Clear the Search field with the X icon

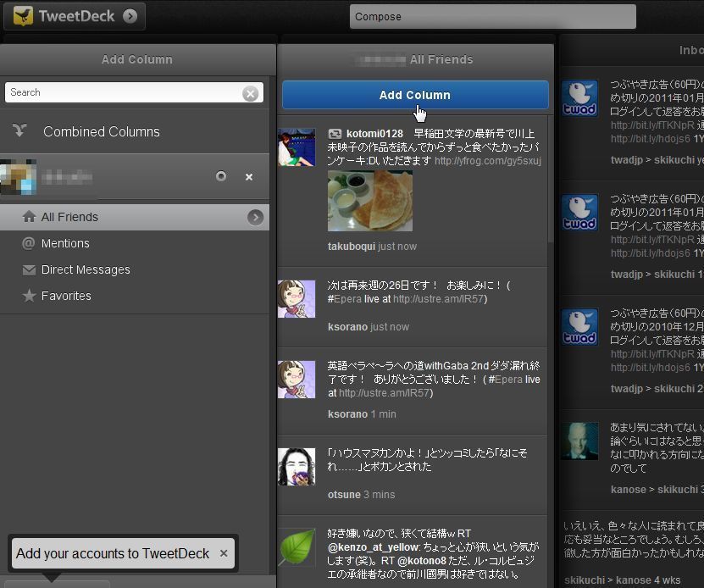250,93
